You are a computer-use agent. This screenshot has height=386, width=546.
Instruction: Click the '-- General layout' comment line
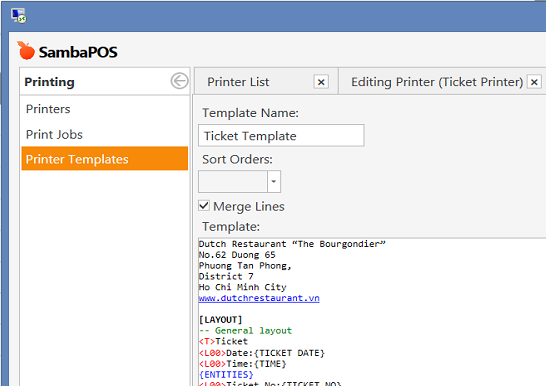point(245,330)
